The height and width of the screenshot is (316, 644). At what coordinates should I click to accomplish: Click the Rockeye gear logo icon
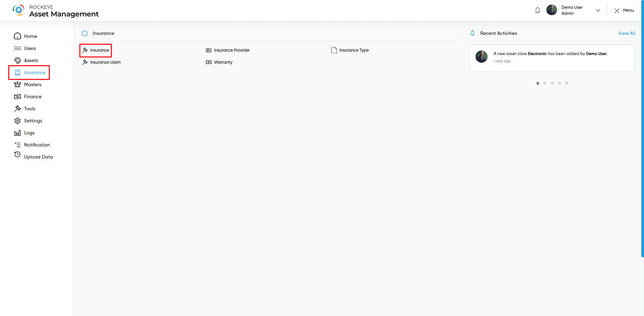coord(18,10)
